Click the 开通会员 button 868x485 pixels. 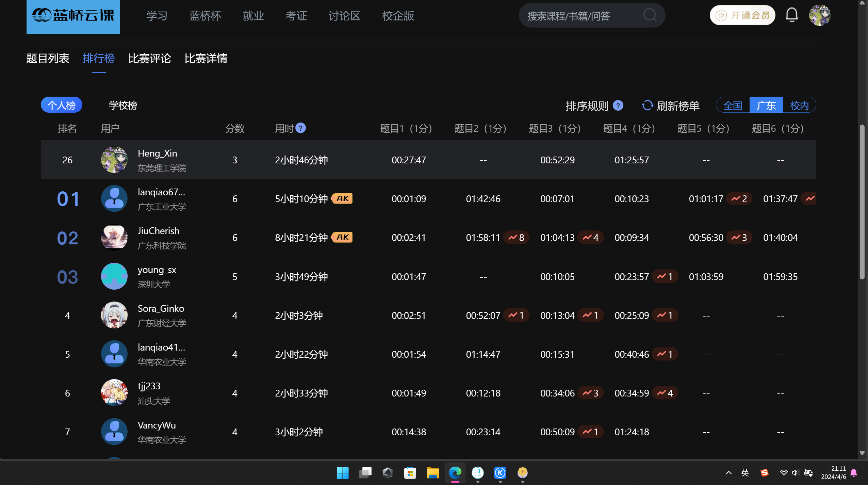742,15
